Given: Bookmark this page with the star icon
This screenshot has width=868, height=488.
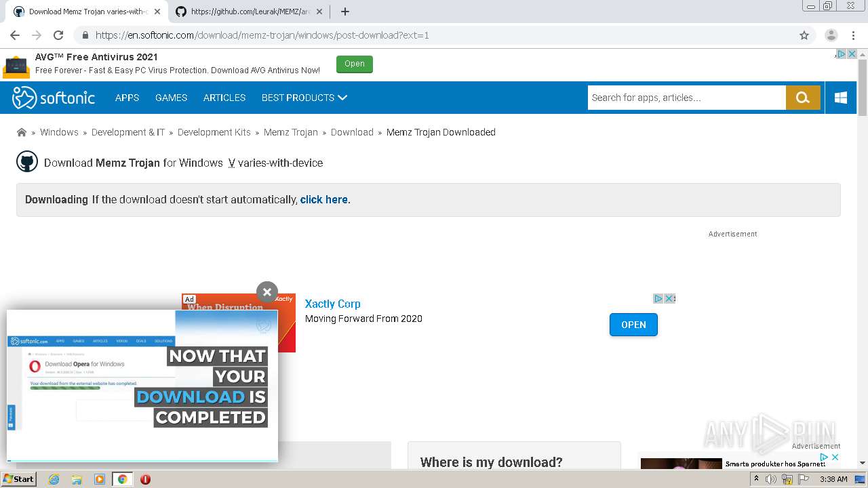Looking at the screenshot, I should coord(804,35).
